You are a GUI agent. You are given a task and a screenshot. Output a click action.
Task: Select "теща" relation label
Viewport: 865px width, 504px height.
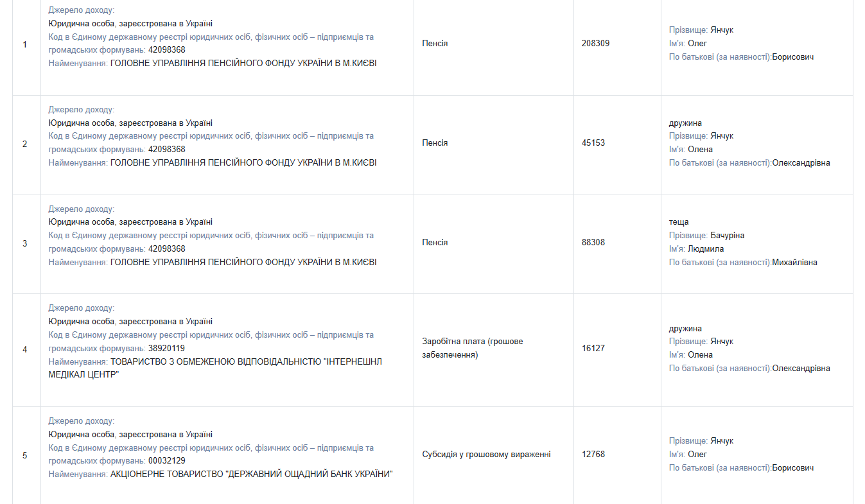click(679, 222)
